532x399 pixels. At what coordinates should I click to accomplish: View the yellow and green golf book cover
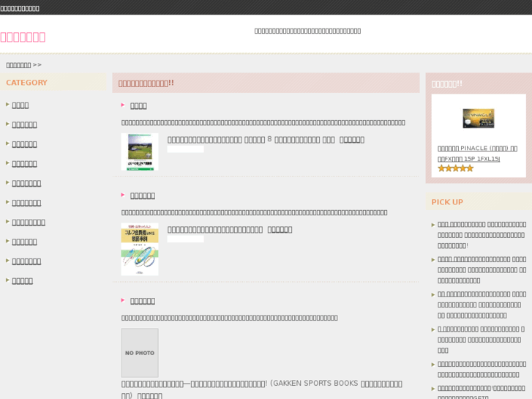[140, 249]
